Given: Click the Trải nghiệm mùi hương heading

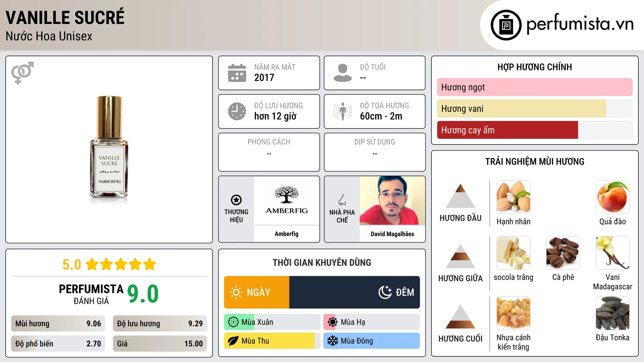Looking at the screenshot, I should [x=535, y=162].
